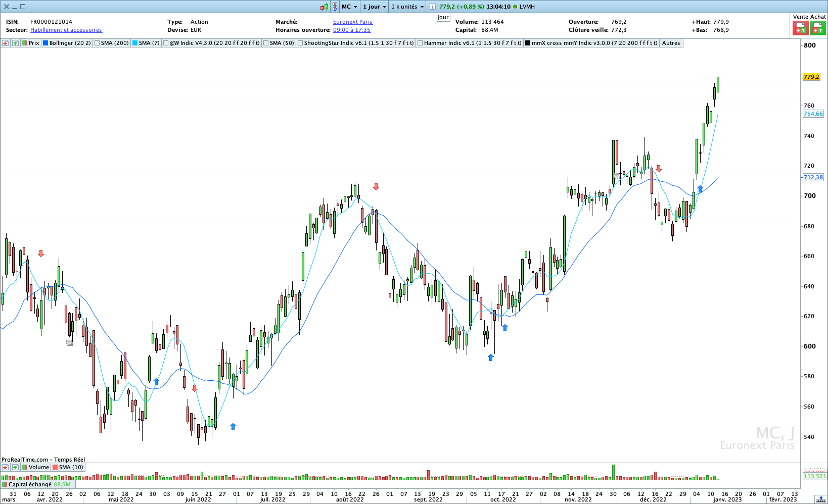
Task: Open the Euronext Paris market link
Action: pos(353,22)
